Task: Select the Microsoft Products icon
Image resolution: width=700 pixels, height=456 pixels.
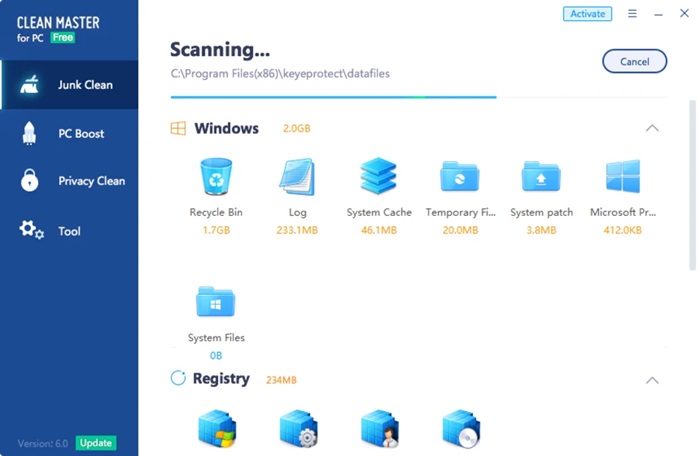Action: point(622,177)
